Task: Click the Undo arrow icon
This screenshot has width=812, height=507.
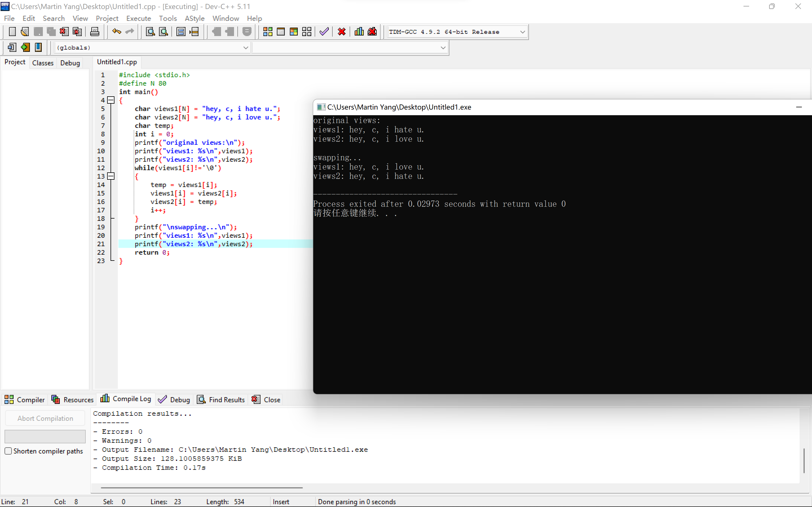Action: (116, 32)
